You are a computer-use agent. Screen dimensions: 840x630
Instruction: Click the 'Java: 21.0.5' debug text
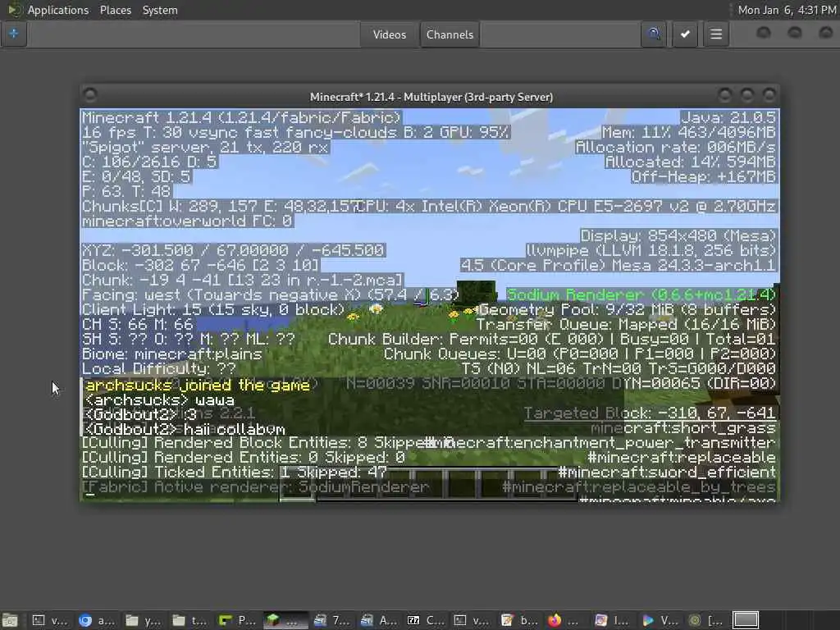tap(728, 117)
